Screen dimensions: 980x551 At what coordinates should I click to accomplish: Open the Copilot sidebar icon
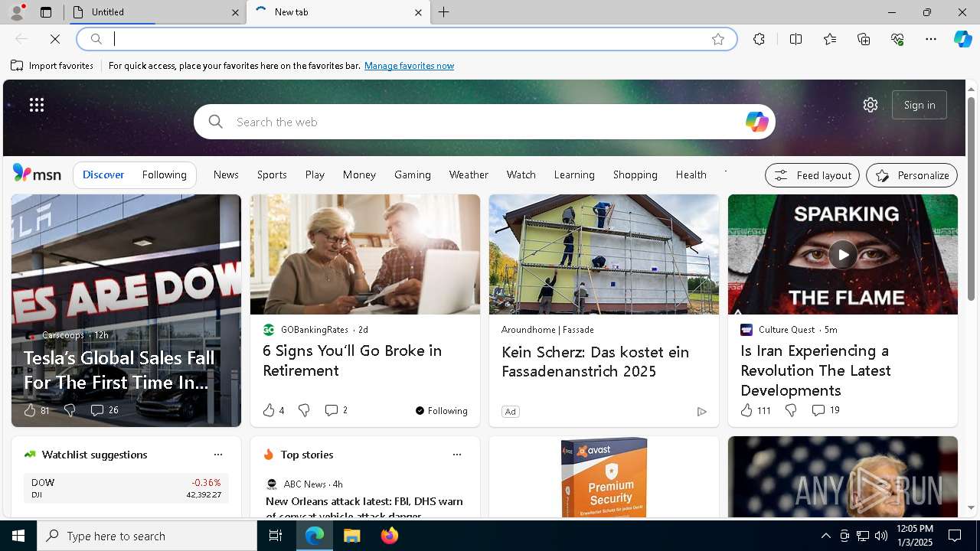(962, 39)
